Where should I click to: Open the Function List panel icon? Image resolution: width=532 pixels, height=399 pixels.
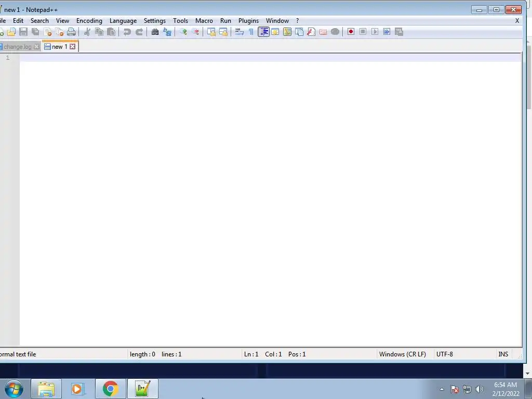[x=311, y=32]
